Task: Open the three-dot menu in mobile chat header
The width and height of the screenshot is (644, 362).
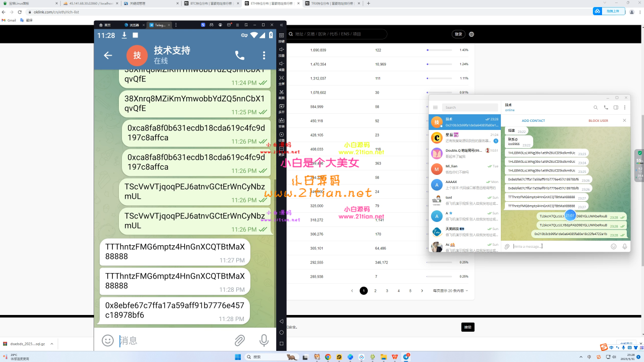Action: [x=264, y=56]
